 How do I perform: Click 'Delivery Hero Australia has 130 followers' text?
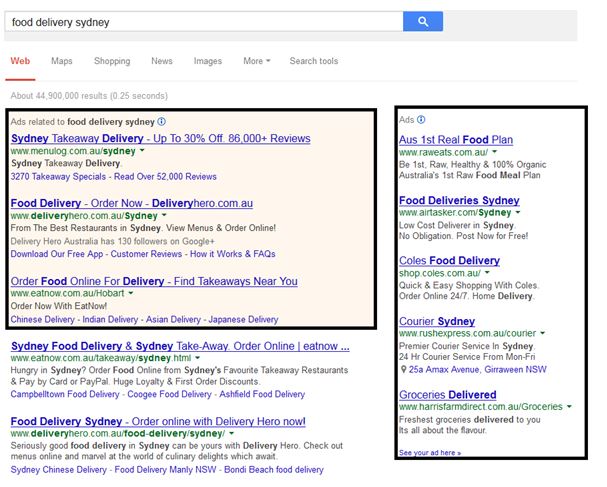(x=112, y=241)
